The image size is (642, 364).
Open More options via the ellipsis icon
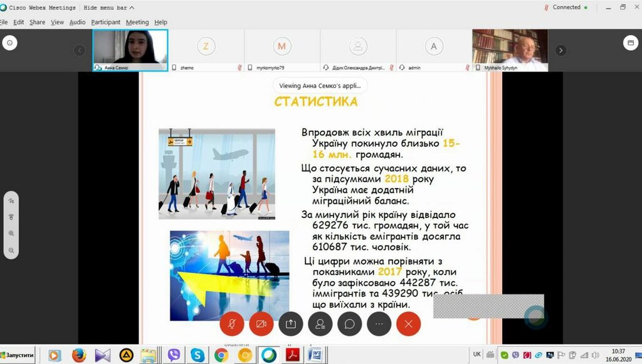click(379, 324)
